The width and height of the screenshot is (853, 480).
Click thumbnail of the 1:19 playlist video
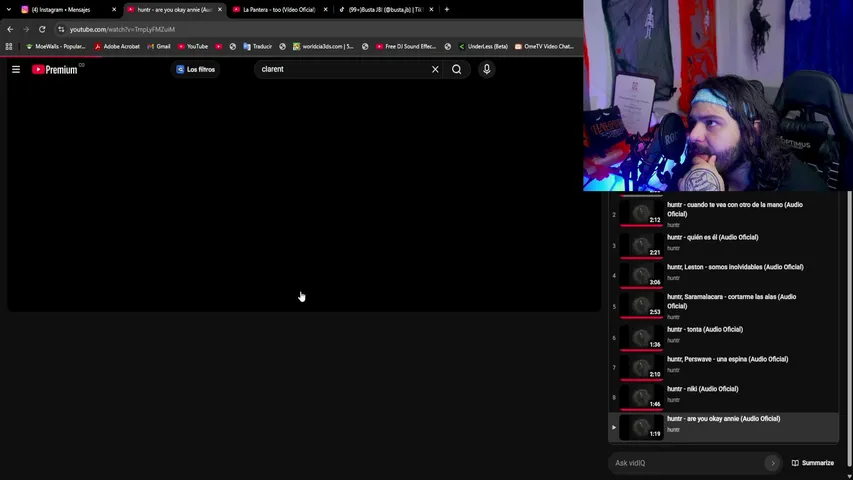tap(641, 427)
